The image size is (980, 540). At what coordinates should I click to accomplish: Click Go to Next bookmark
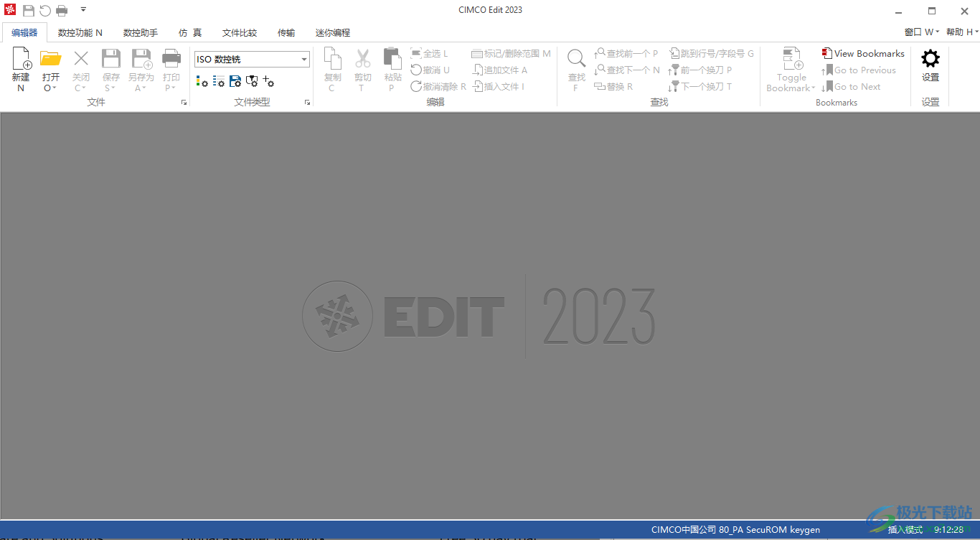[851, 87]
